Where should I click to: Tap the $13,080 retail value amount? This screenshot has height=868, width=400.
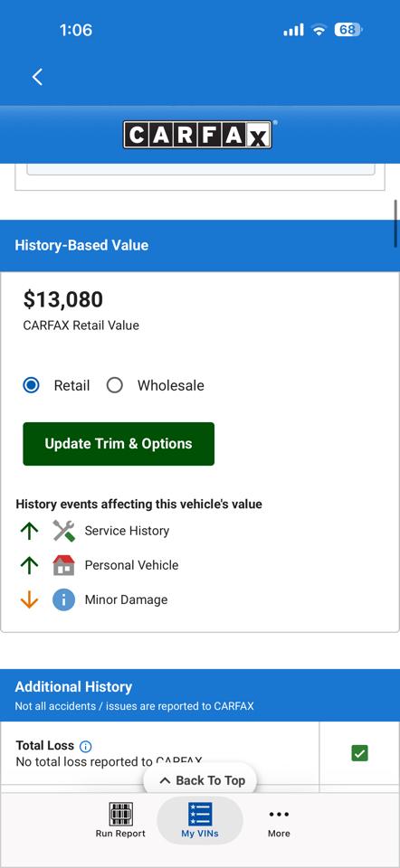point(63,299)
